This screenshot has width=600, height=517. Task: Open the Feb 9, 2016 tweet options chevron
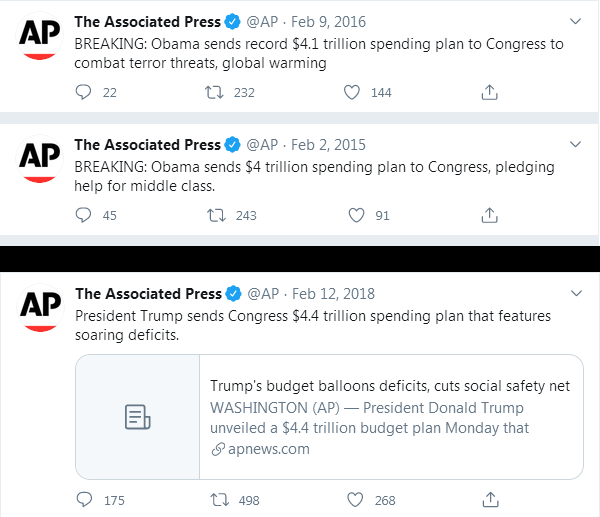[x=576, y=21]
